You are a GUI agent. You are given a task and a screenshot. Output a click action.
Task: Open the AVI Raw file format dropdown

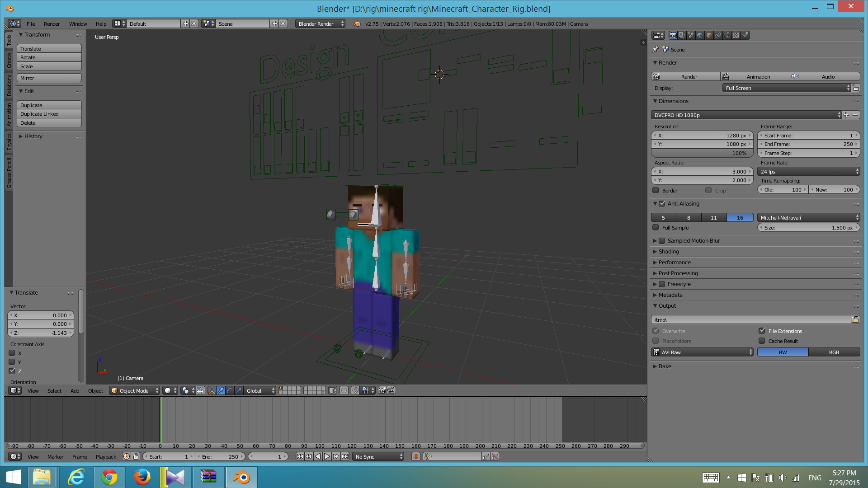[x=702, y=352]
